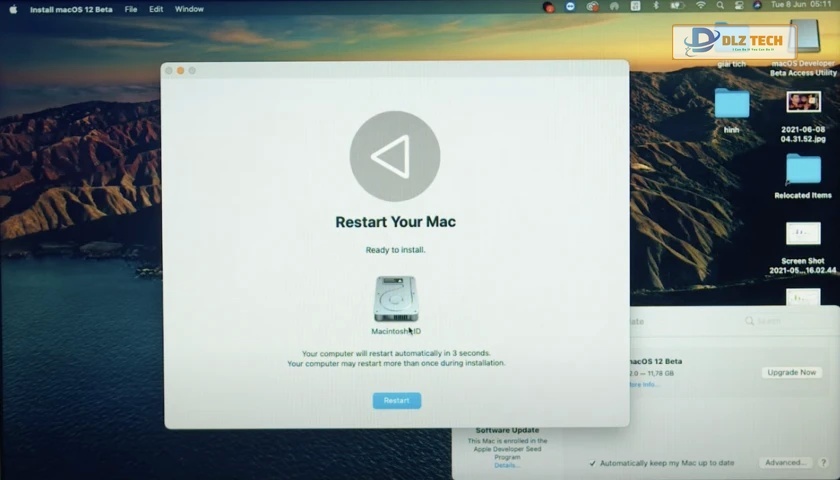Click the Details link under Software Update
The width and height of the screenshot is (840, 480).
506,465
